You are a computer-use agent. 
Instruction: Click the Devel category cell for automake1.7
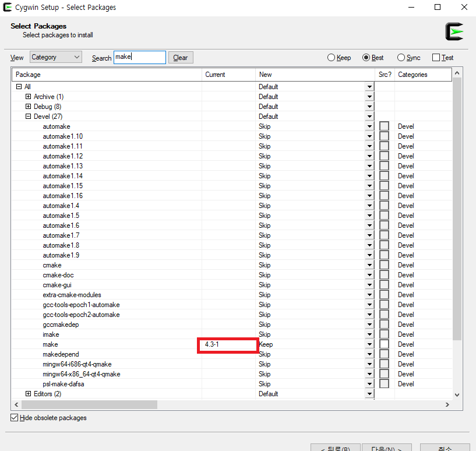coord(406,235)
